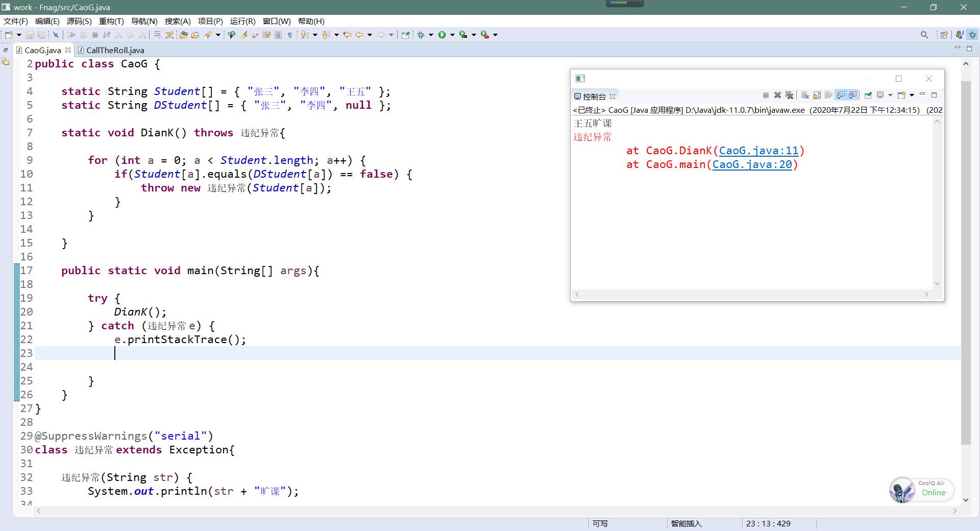Open the Back history dropdown arrow
980x531 pixels.
(x=370, y=35)
